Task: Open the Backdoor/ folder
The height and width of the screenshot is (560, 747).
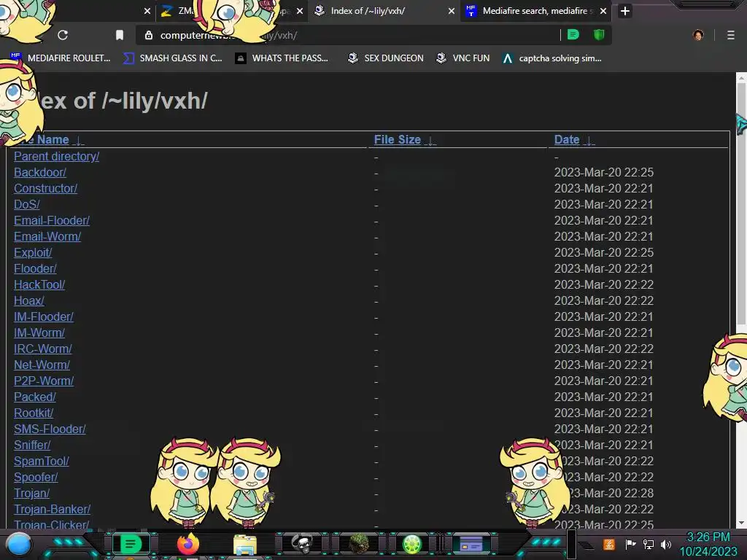Action: point(40,172)
